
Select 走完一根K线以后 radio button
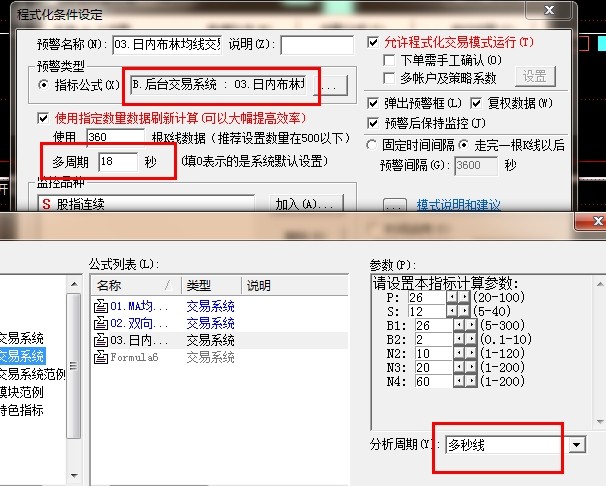coord(463,145)
